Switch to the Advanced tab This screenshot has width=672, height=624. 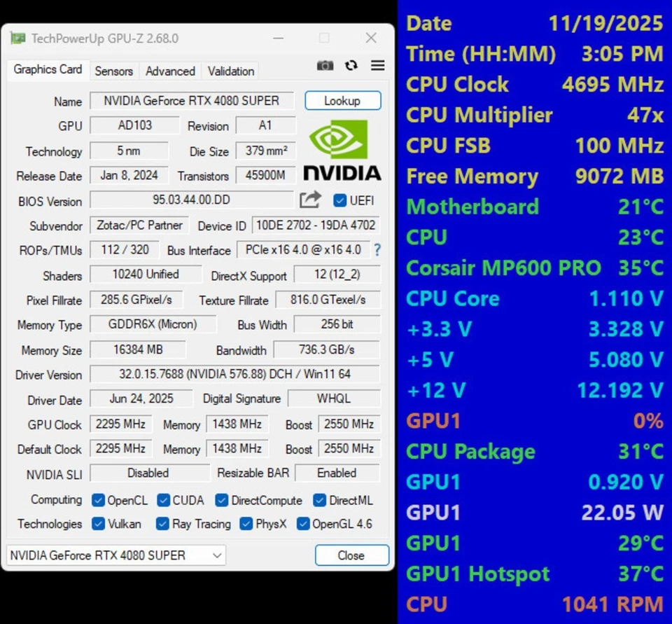pyautogui.click(x=170, y=71)
